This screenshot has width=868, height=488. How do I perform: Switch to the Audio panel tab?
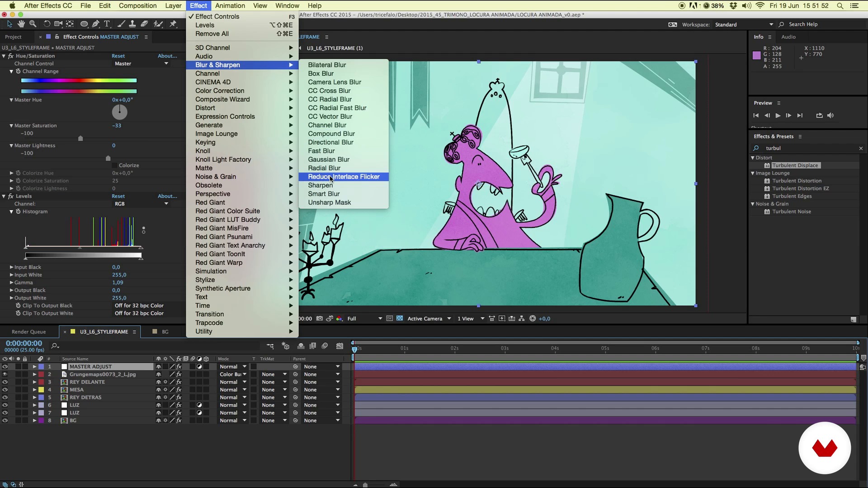[788, 37]
